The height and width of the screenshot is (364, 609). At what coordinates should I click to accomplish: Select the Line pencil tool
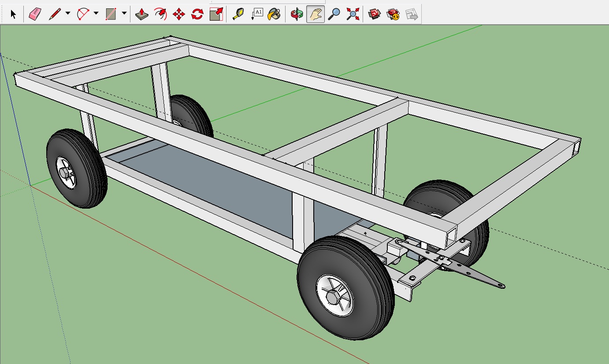click(55, 14)
